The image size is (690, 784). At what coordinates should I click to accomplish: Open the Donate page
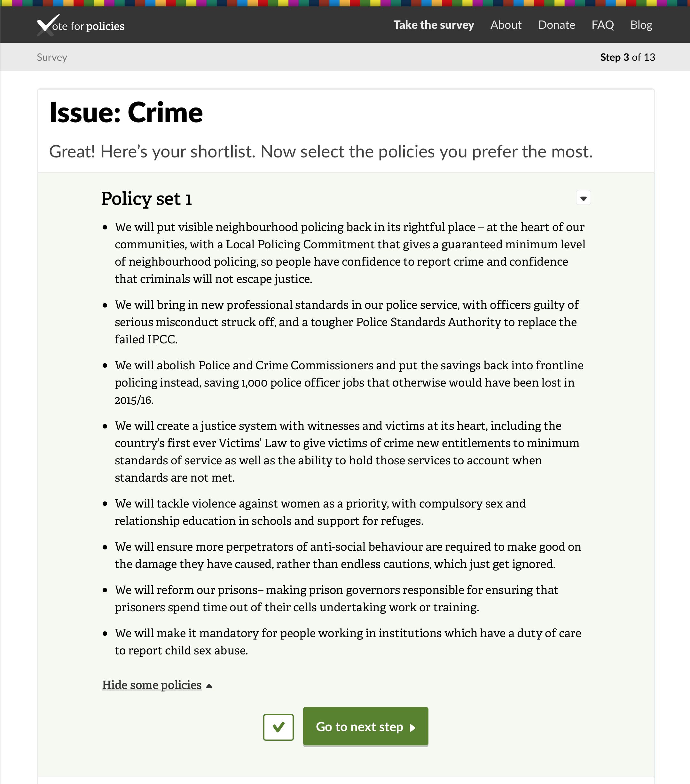[556, 25]
